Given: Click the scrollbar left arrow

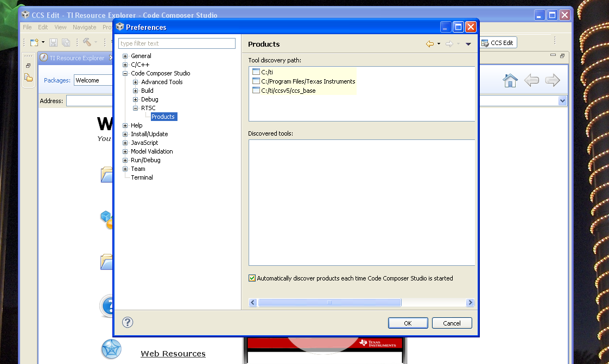Looking at the screenshot, I should click(x=253, y=302).
